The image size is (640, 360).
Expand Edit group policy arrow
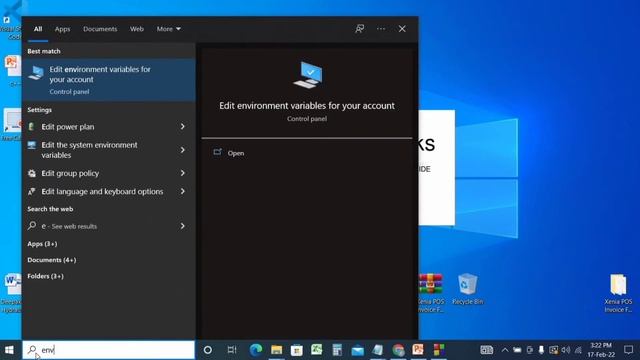(x=183, y=173)
